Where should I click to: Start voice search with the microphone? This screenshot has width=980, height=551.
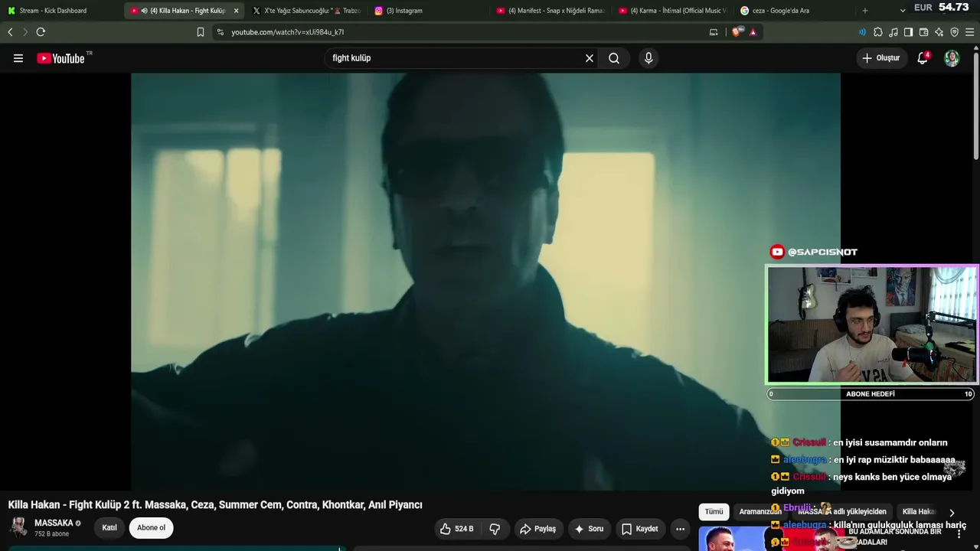pos(648,58)
